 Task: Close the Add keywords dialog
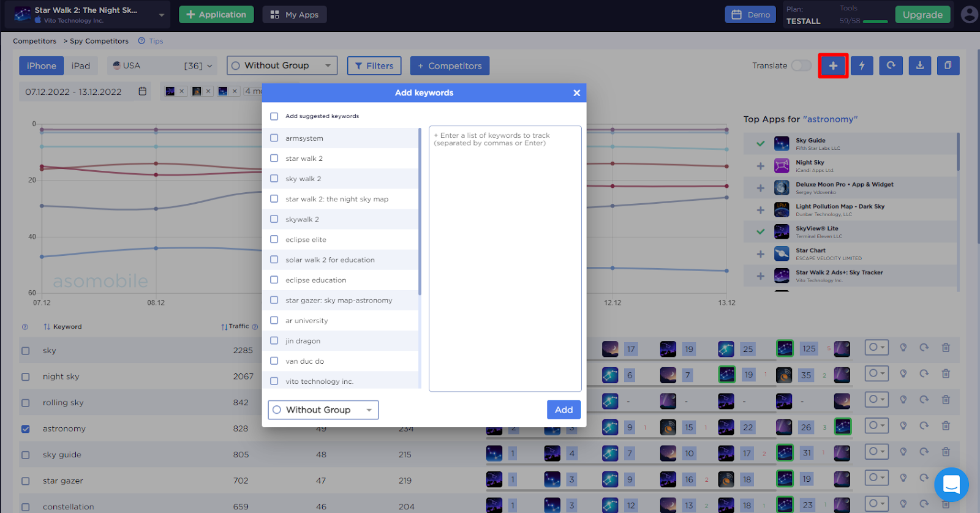coord(576,93)
